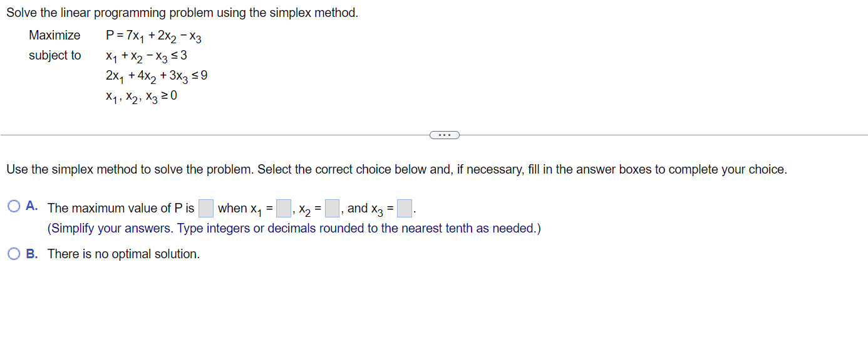The width and height of the screenshot is (868, 361).
Task: Click the Use the simplex method instruction line
Action: tap(251, 169)
